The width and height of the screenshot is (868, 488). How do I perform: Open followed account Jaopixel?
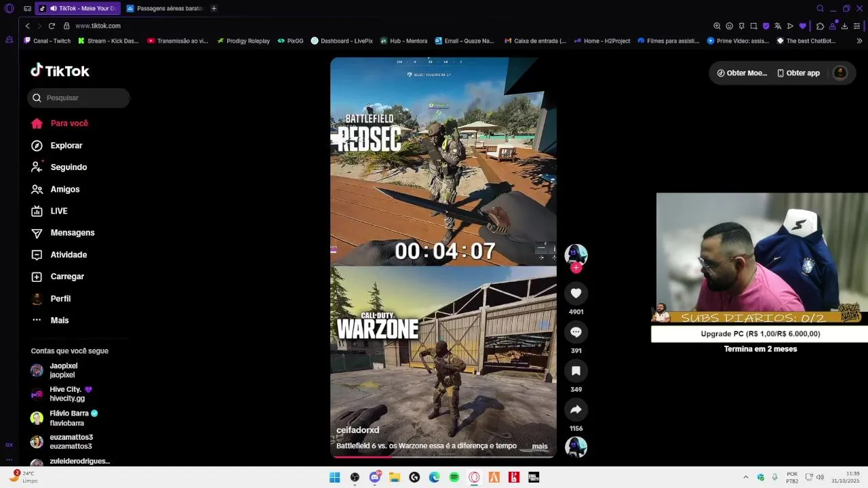(54, 370)
